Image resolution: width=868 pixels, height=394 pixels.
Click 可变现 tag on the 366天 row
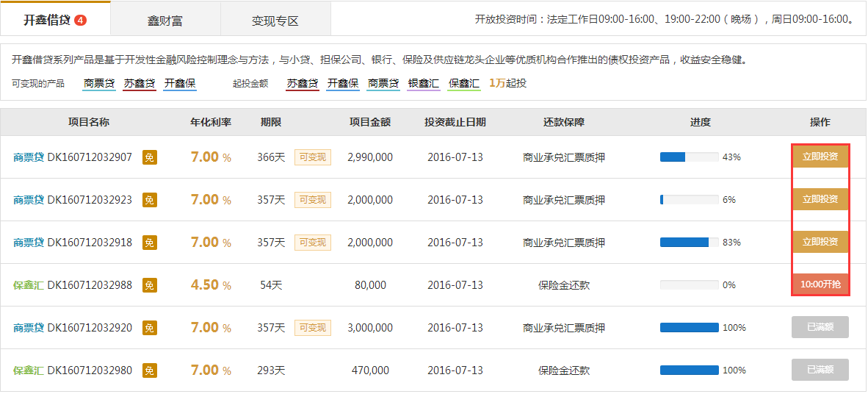(313, 157)
